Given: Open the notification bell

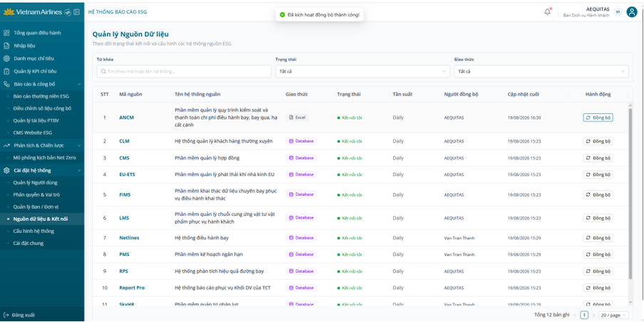Looking at the screenshot, I should pyautogui.click(x=548, y=12).
